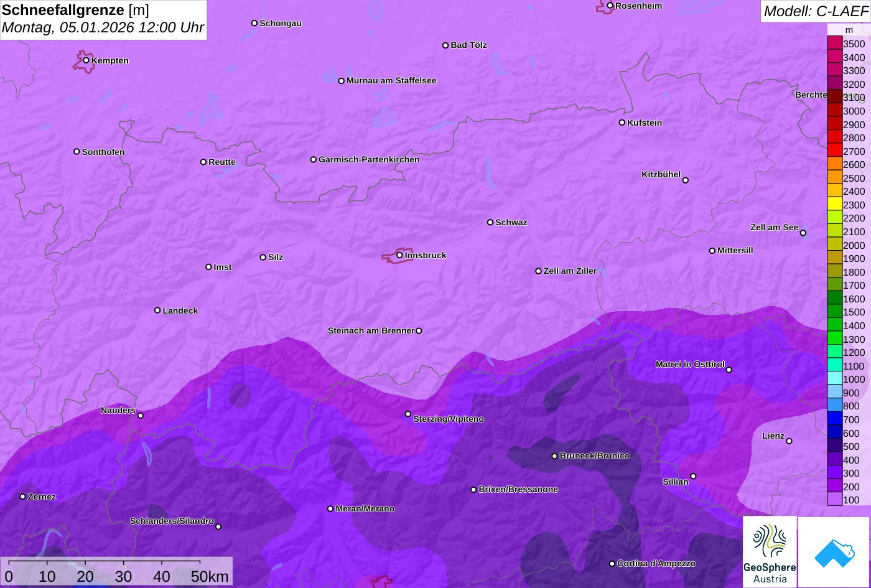Click the Zernez marker dot
Image resolution: width=871 pixels, height=588 pixels.
coord(23,497)
